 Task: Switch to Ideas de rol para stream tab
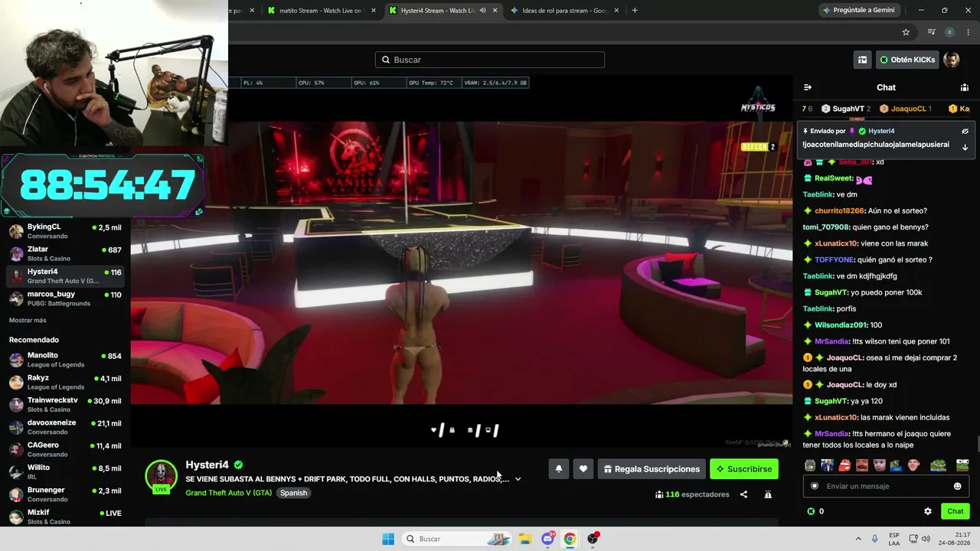coord(564,11)
